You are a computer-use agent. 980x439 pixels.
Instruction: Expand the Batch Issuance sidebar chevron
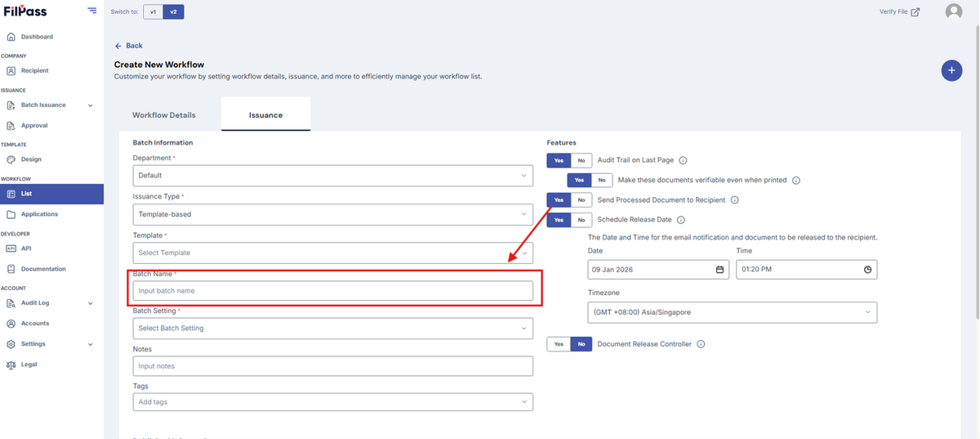pos(91,105)
